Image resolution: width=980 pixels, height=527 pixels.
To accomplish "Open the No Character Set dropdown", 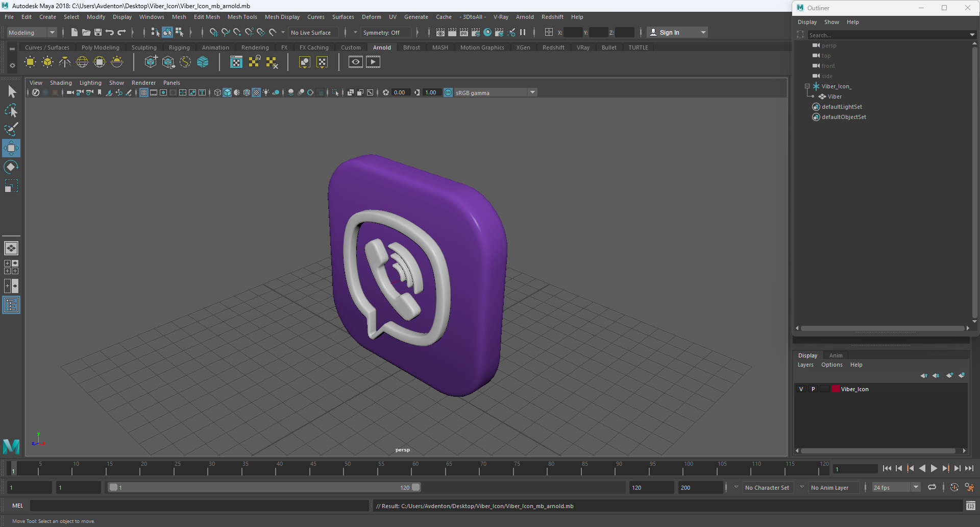I will point(767,488).
